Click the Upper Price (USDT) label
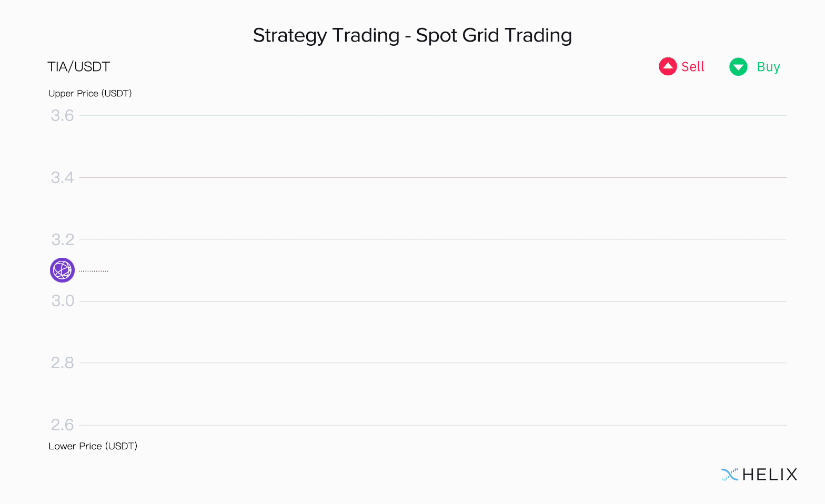Image resolution: width=825 pixels, height=504 pixels. (x=90, y=93)
